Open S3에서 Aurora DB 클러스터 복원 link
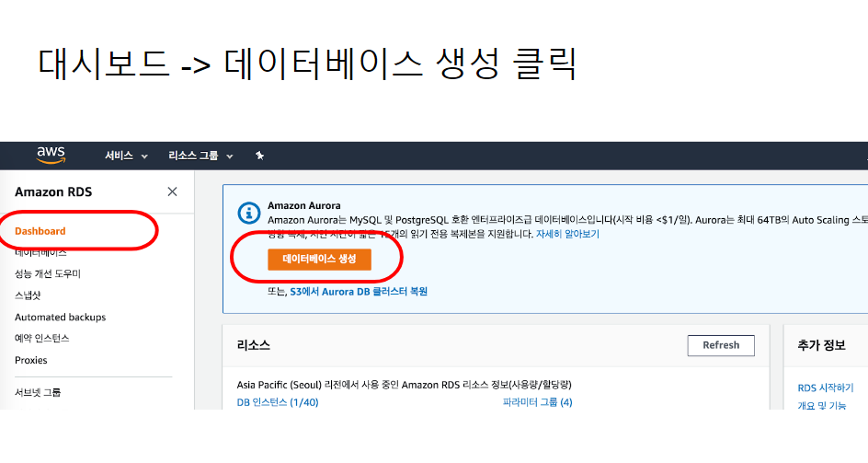This screenshot has width=868, height=463. 359,291
